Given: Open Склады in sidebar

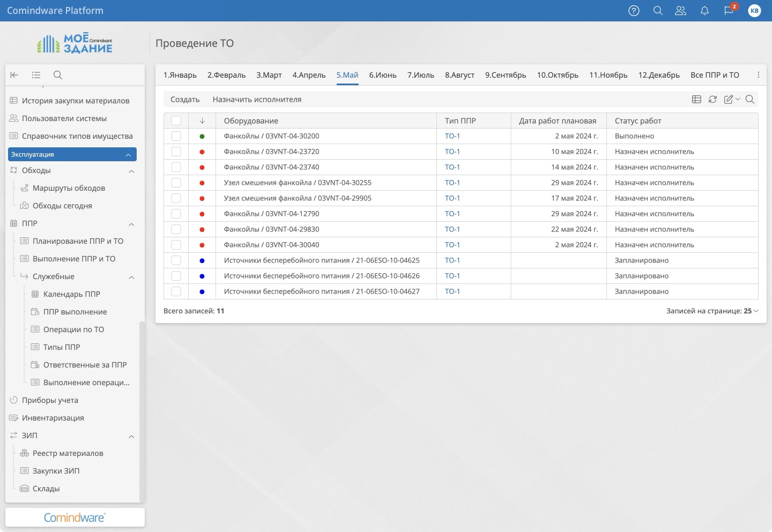Looking at the screenshot, I should tap(46, 489).
